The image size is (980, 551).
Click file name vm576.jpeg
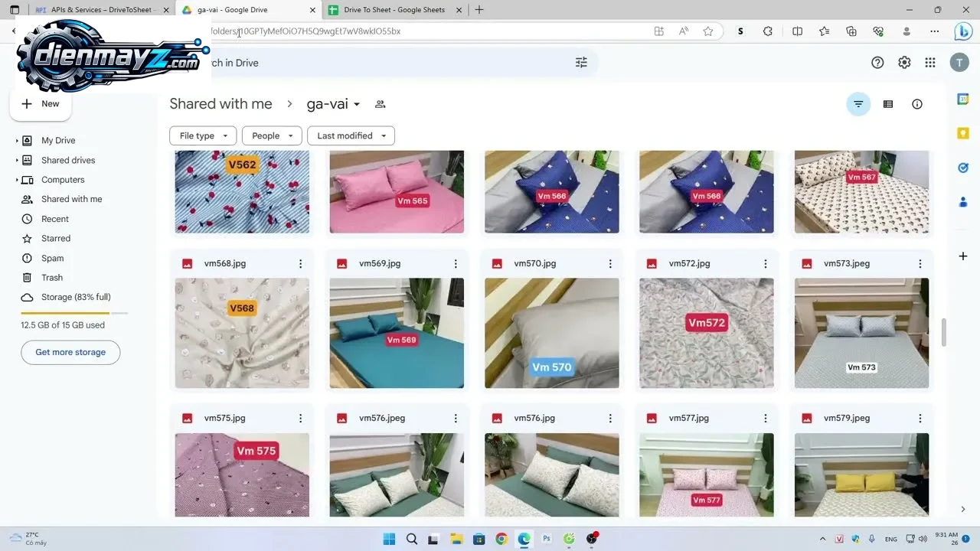pos(382,419)
